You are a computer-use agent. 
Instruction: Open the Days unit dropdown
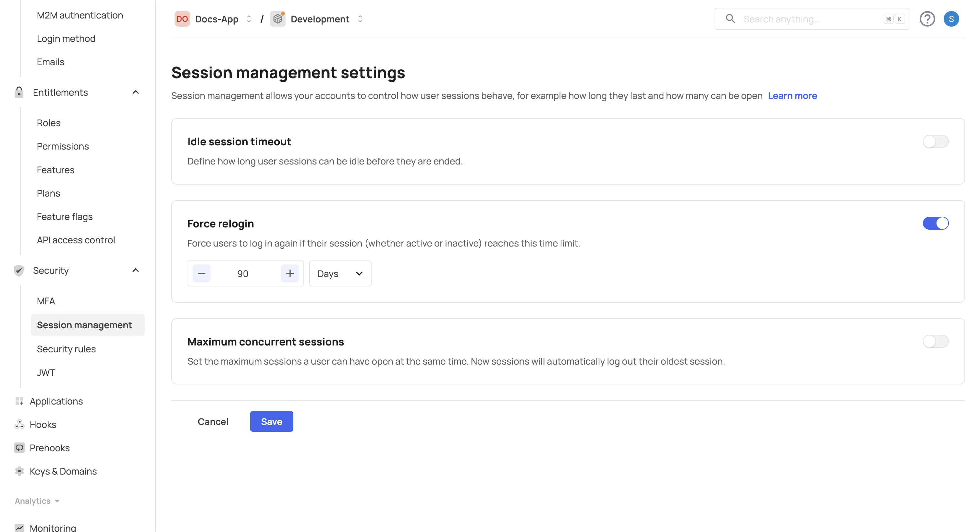340,273
